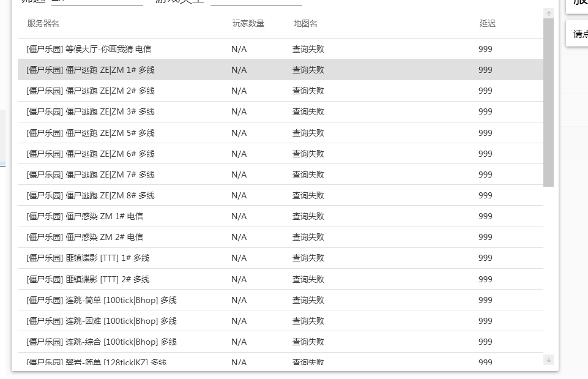The image size is (588, 379).
Task: Pick server 匪镇谍影 [TTT] 2# 多线
Action: 88,279
